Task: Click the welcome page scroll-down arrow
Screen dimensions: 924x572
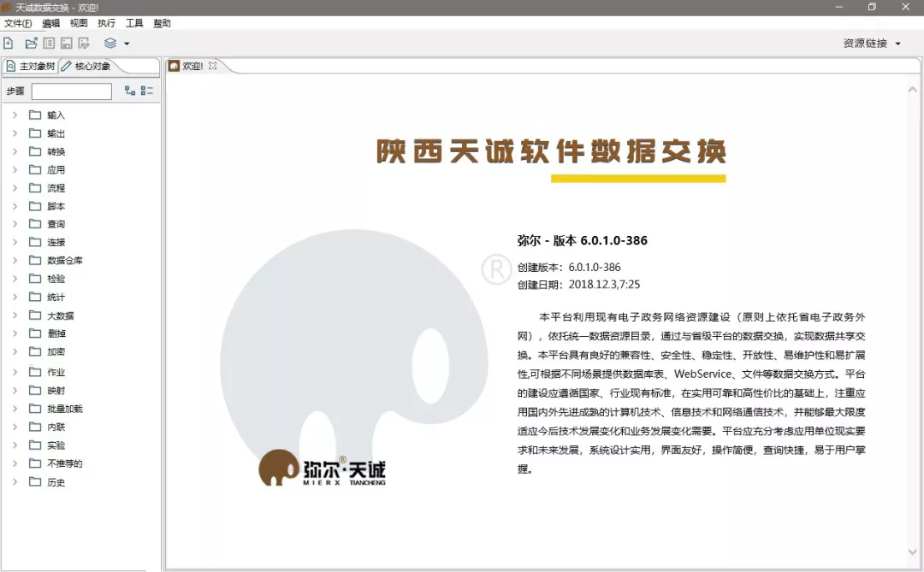Action: point(912,552)
